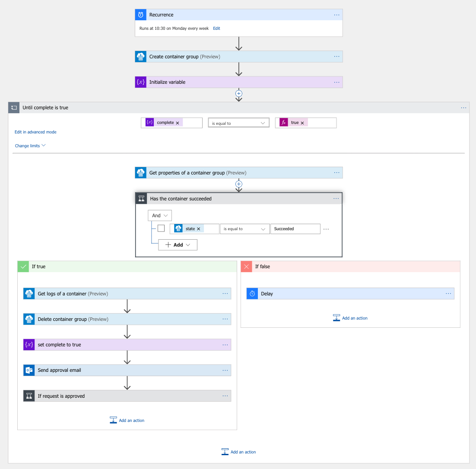Open Get properties ellipsis menu

click(336, 172)
